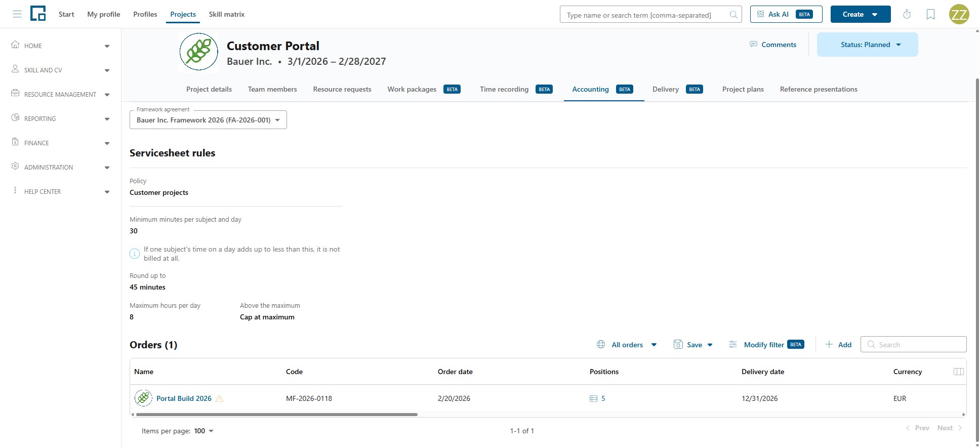
Task: Open the bookmarks icon in header
Action: (x=930, y=14)
